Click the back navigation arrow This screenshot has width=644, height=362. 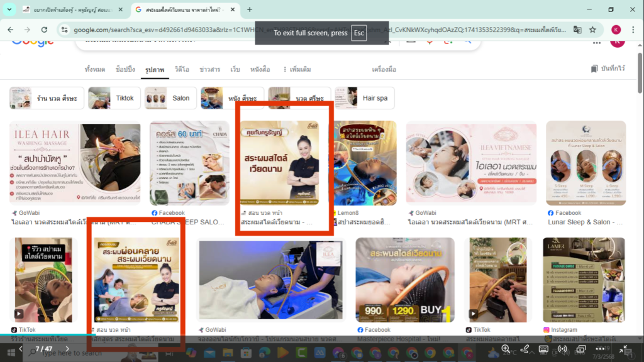[9, 29]
